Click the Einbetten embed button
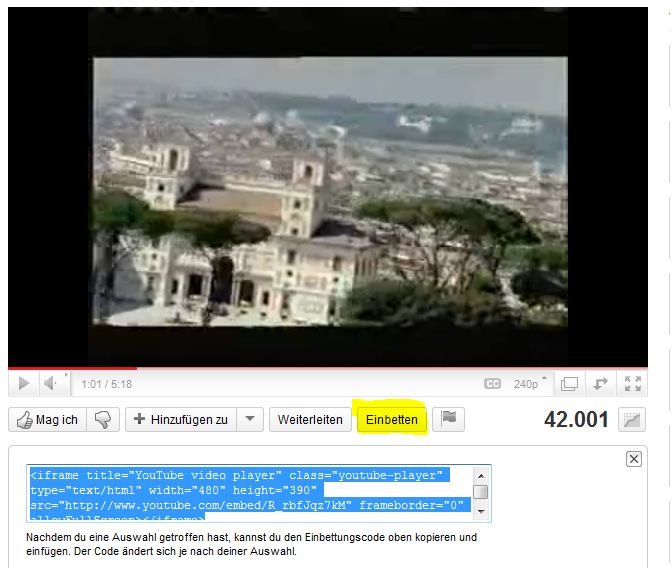This screenshot has height=570, width=672. [x=391, y=420]
